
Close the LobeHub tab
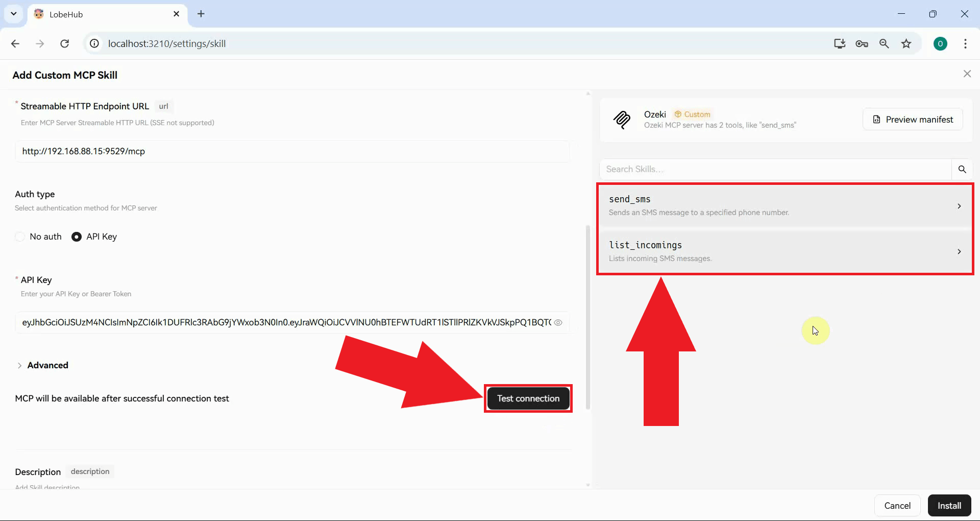tap(177, 14)
